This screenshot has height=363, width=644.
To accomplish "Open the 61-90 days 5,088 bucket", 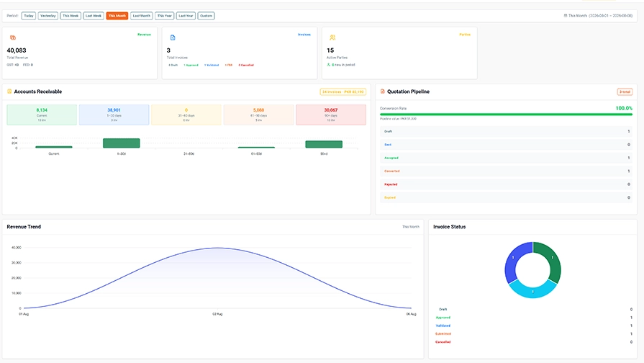I will point(259,115).
